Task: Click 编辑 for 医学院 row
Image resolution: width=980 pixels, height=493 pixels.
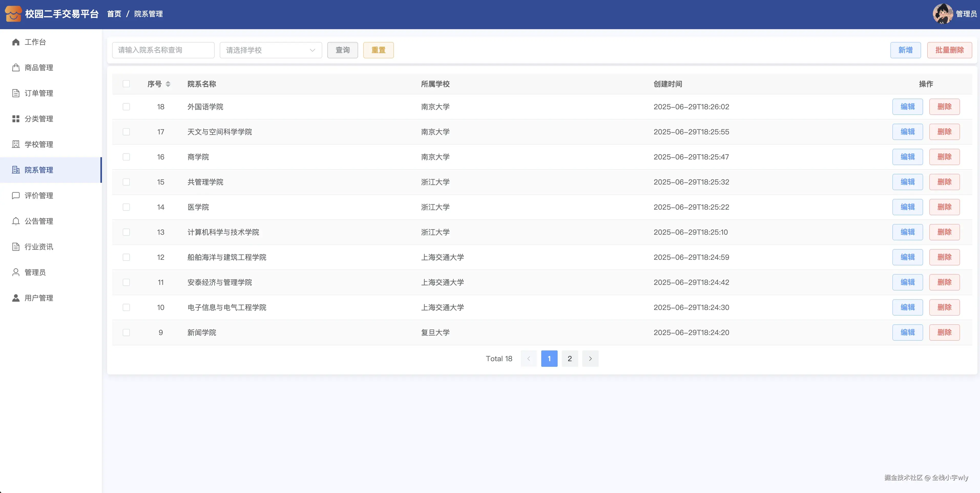Action: pyautogui.click(x=907, y=207)
